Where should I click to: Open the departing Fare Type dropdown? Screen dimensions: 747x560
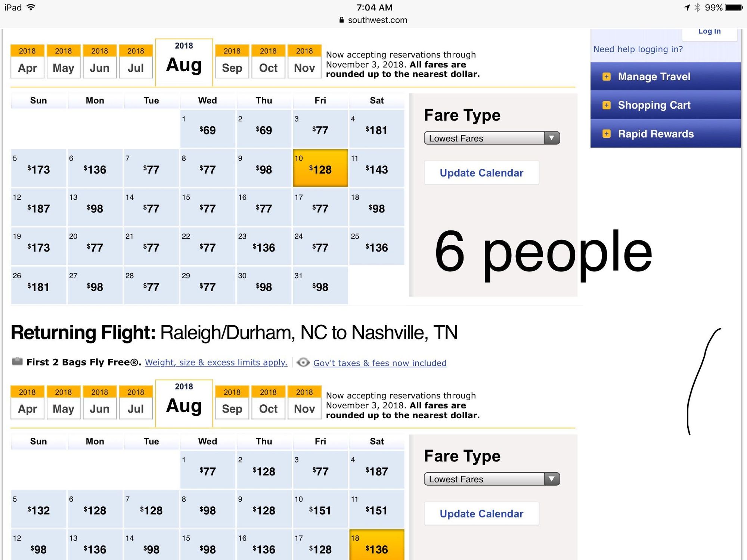(x=492, y=138)
